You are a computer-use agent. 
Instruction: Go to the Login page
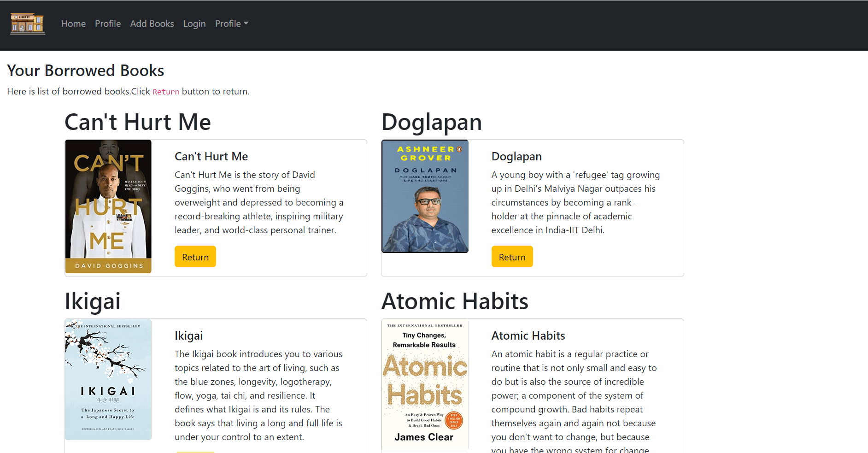194,24
